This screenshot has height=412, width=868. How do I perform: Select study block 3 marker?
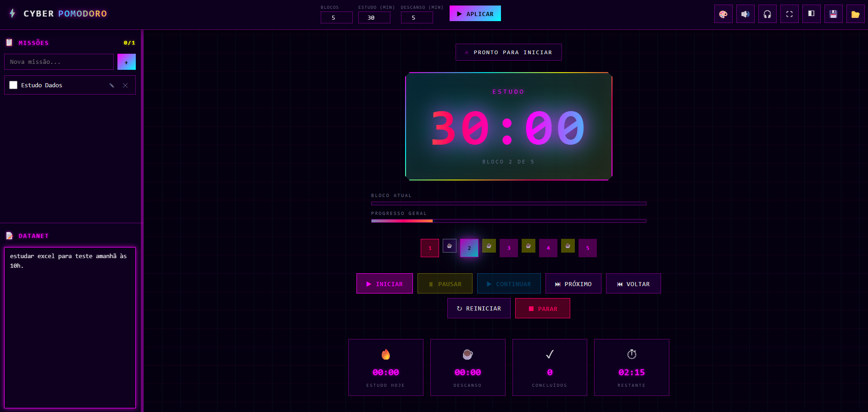tap(509, 248)
